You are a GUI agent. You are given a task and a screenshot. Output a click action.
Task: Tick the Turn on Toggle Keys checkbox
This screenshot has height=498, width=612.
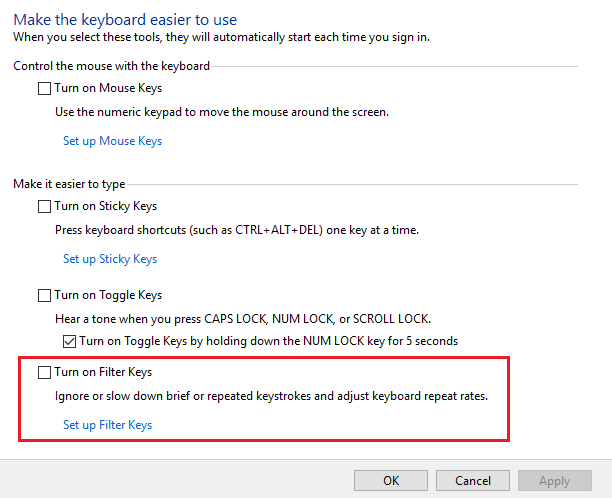point(44,296)
